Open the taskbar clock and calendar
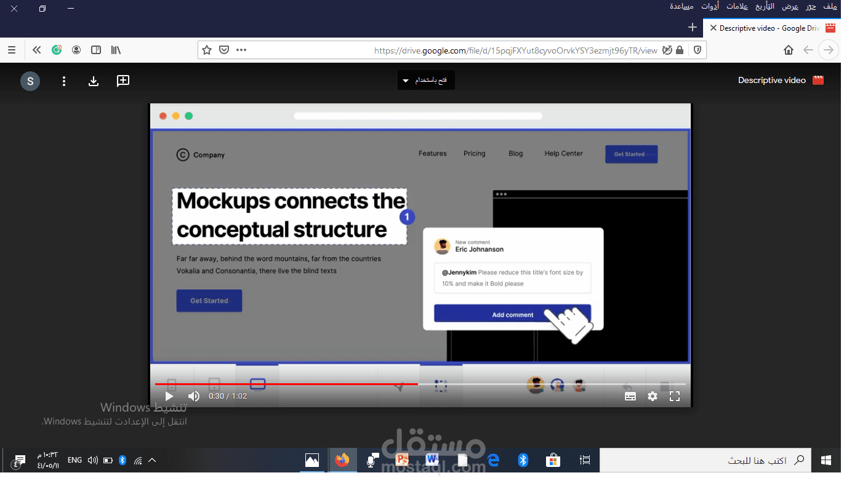The height and width of the screenshot is (486, 868). (48, 460)
